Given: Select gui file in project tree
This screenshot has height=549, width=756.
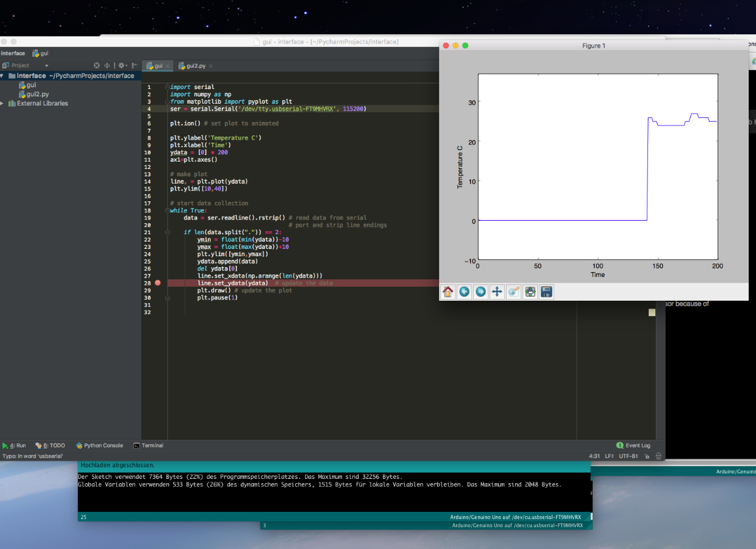Looking at the screenshot, I should (x=27, y=85).
